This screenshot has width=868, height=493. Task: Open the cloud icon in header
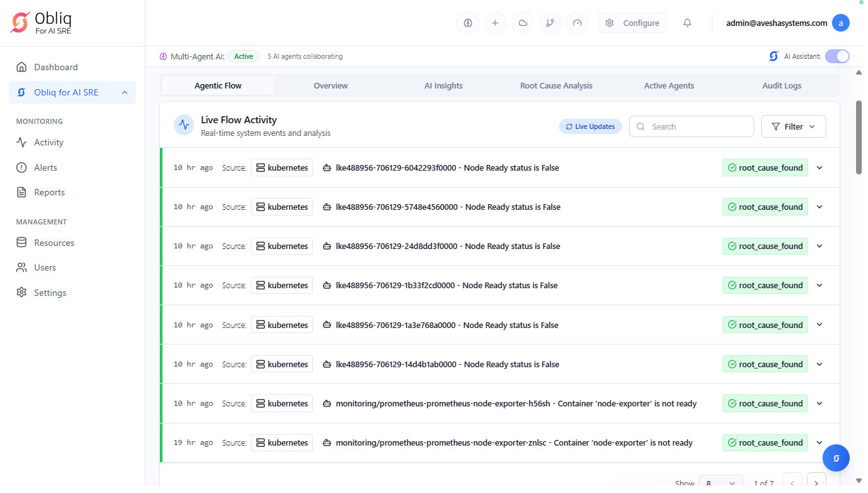tap(523, 23)
